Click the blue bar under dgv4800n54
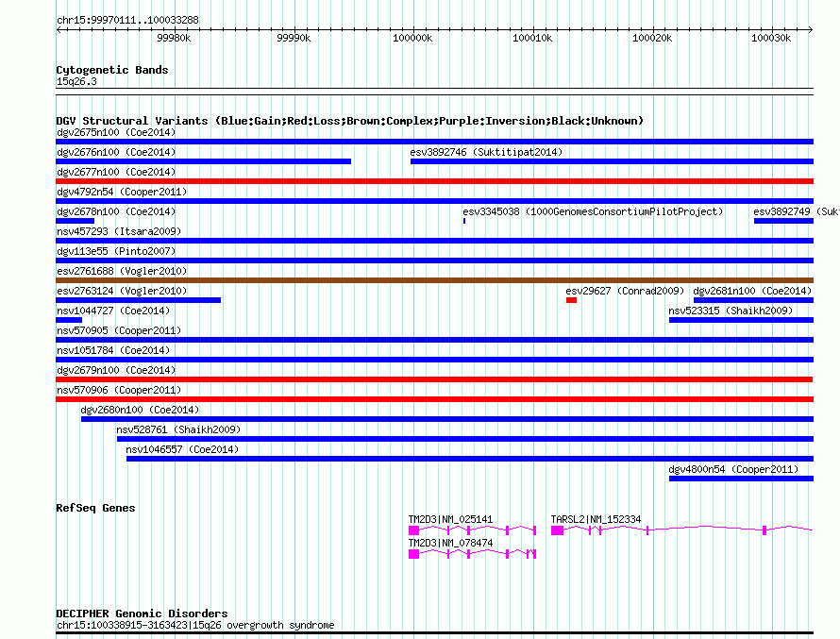840x639 pixels. click(x=742, y=479)
